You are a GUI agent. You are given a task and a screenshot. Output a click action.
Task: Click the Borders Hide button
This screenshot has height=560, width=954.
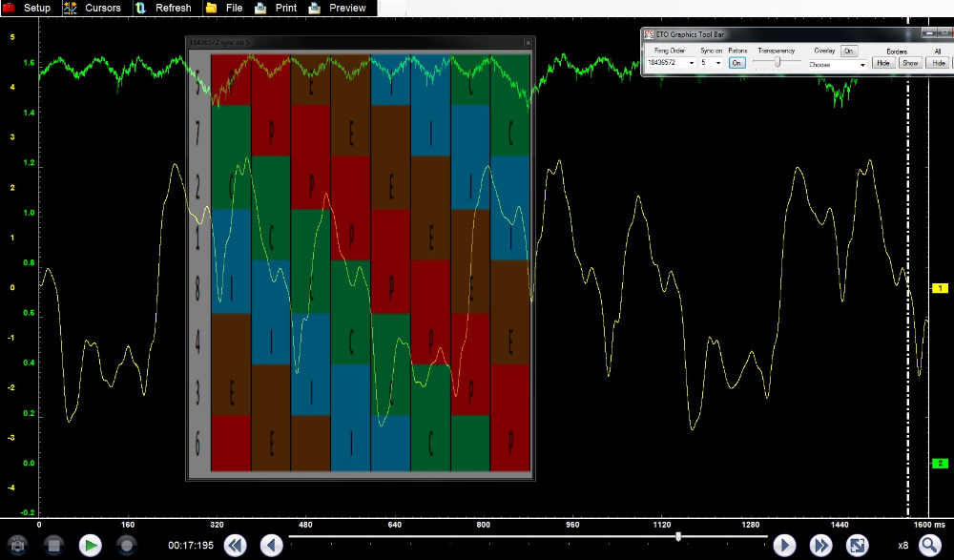point(882,63)
